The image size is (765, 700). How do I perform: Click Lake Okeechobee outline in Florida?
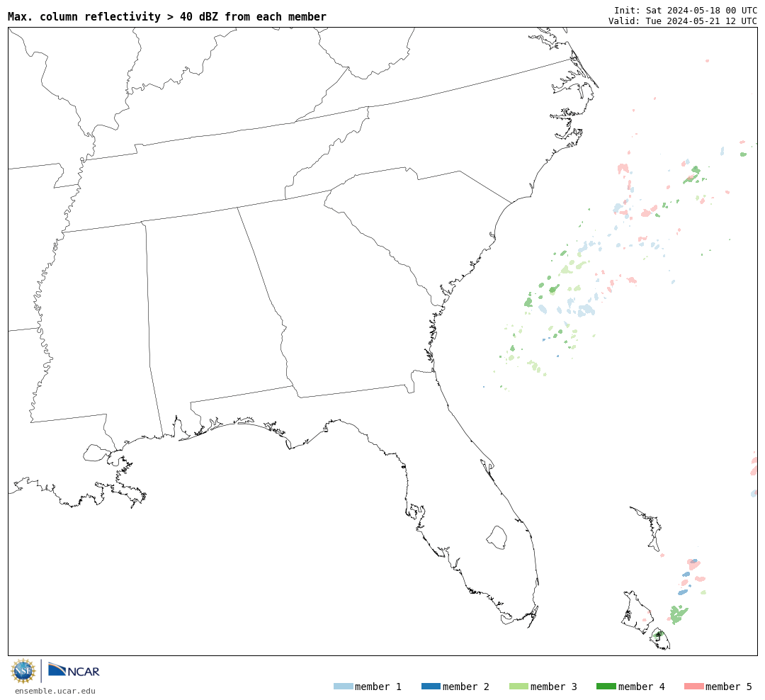[497, 538]
